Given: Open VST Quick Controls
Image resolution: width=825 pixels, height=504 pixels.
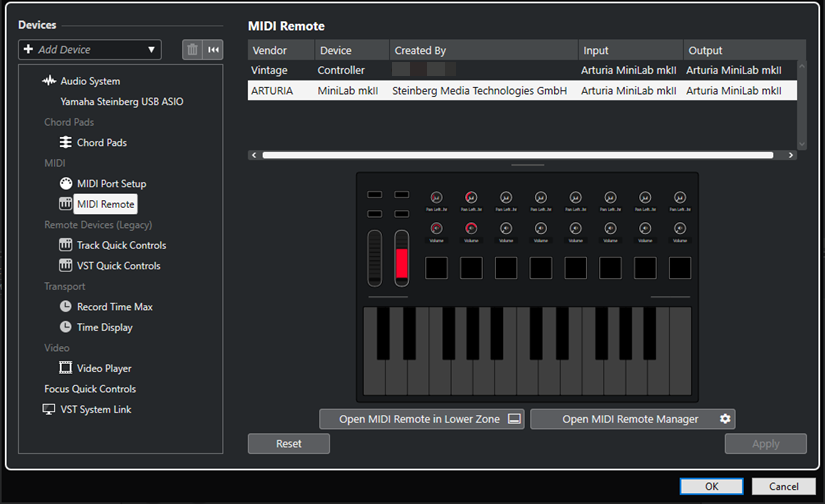Looking at the screenshot, I should [x=118, y=266].
